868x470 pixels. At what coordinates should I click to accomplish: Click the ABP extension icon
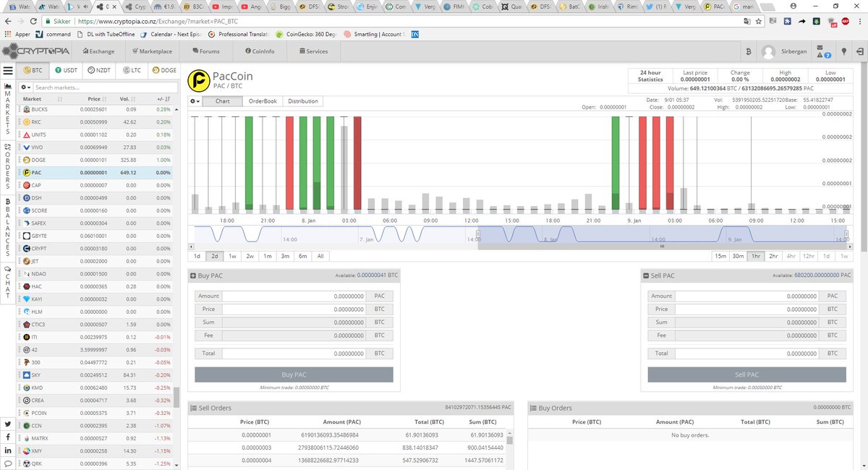click(x=844, y=22)
